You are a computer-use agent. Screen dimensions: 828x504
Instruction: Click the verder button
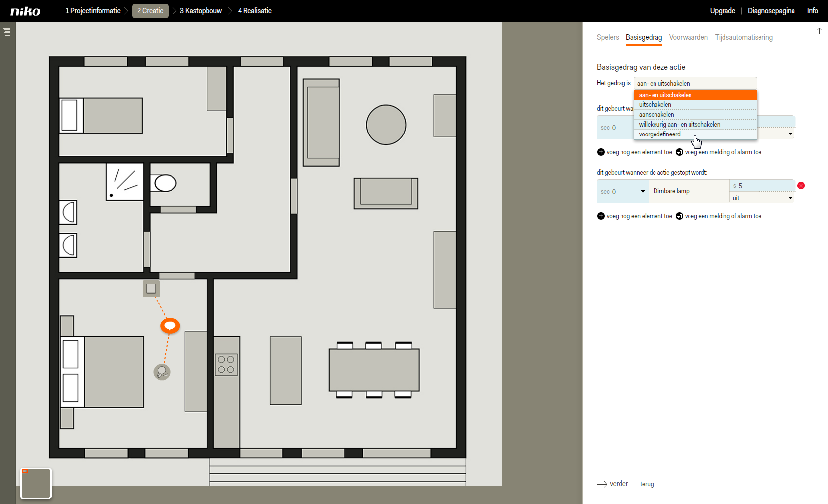coord(613,484)
